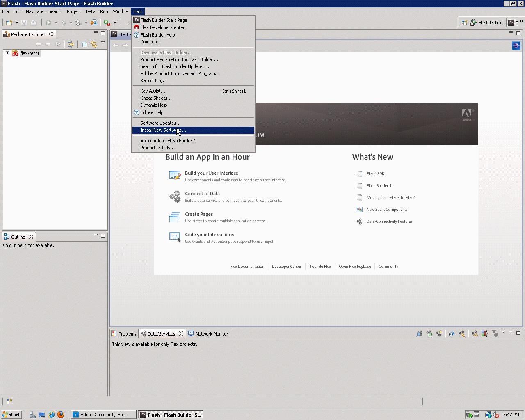Viewport: 525px width, 420px height.
Task: Minimize the Outline panel
Action: pos(95,235)
